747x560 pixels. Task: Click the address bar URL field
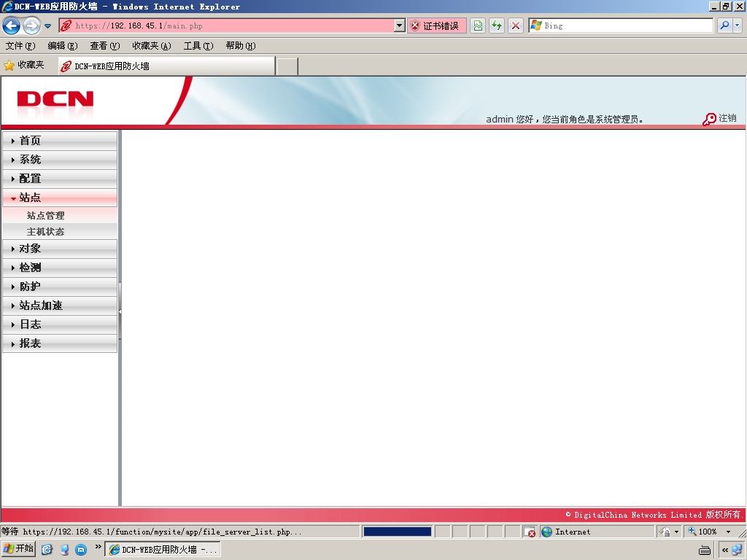226,26
